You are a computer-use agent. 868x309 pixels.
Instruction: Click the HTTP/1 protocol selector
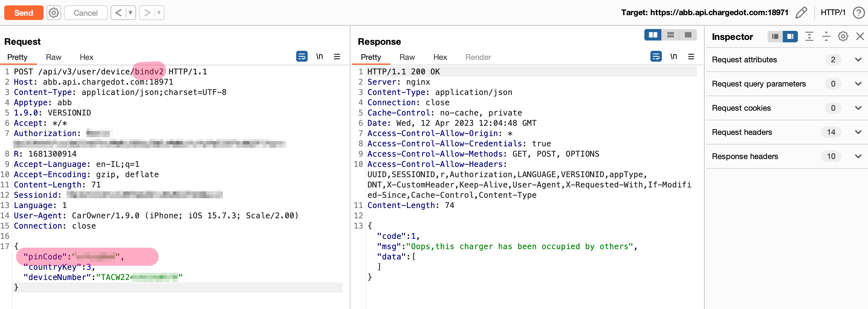pos(833,13)
